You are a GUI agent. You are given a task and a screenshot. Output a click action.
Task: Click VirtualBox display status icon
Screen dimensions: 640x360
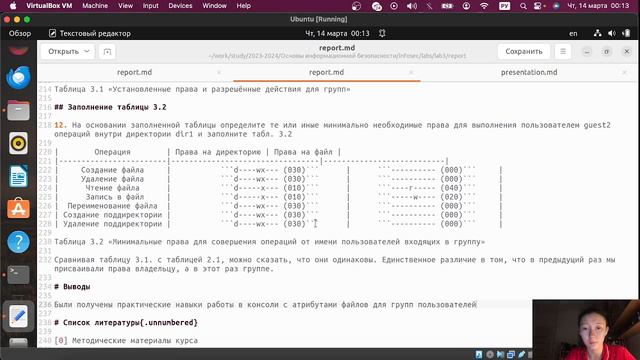pyautogui.click(x=511, y=355)
